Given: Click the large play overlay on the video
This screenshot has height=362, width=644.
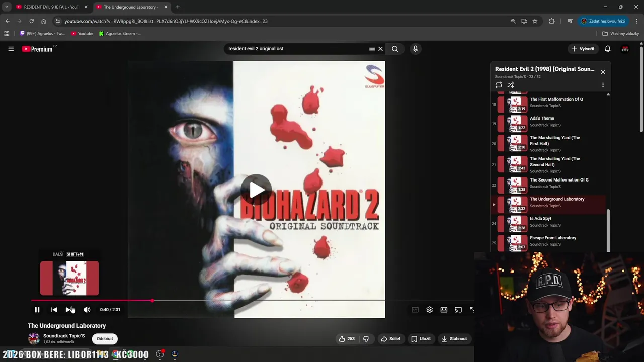Looking at the screenshot, I should point(256,190).
